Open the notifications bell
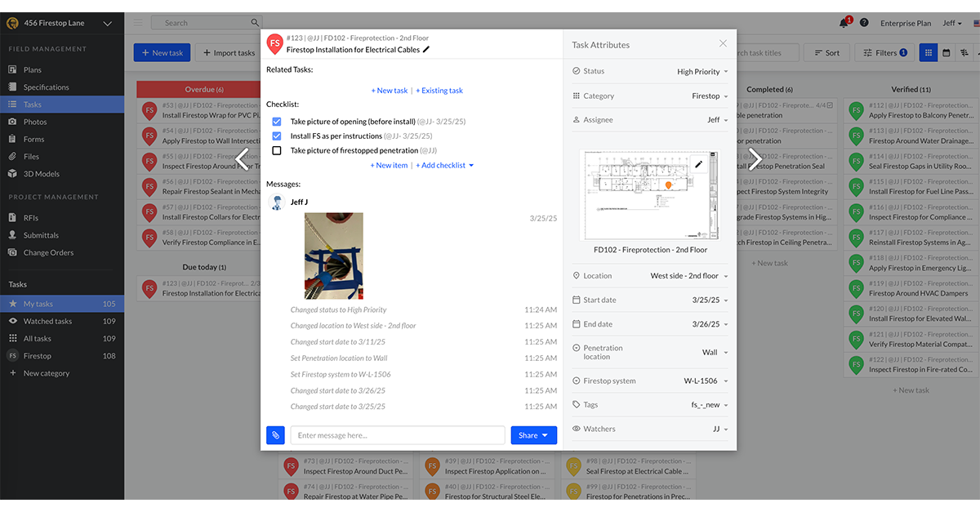The width and height of the screenshot is (980, 512). 844,23
